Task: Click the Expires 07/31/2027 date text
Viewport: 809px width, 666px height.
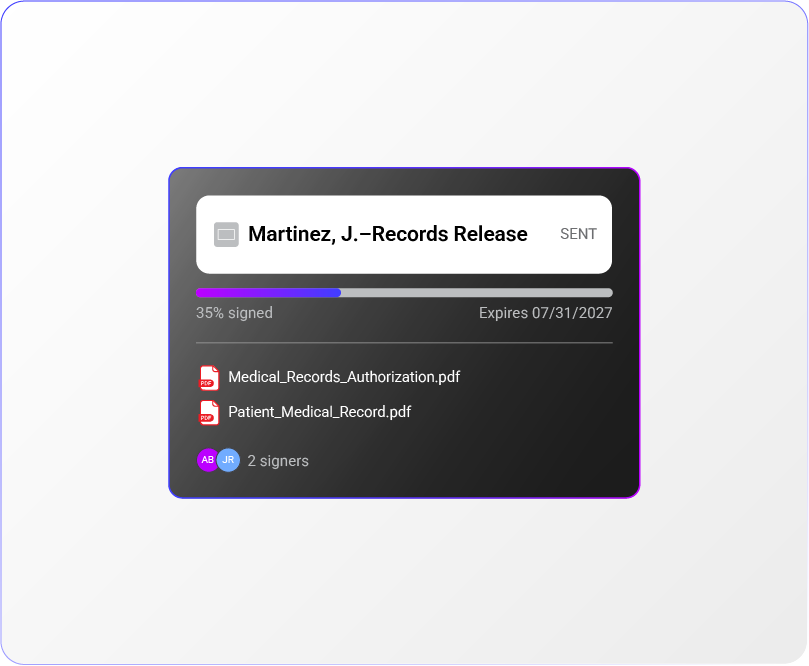Action: tap(545, 313)
